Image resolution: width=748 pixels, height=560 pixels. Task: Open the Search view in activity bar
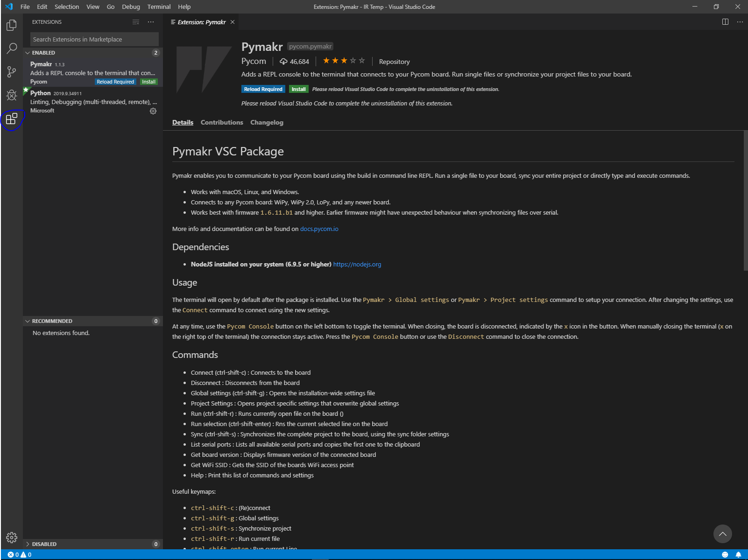[x=12, y=48]
